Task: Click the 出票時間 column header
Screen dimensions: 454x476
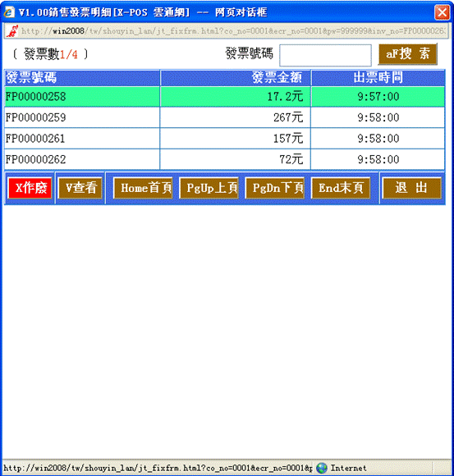Action: pos(378,78)
